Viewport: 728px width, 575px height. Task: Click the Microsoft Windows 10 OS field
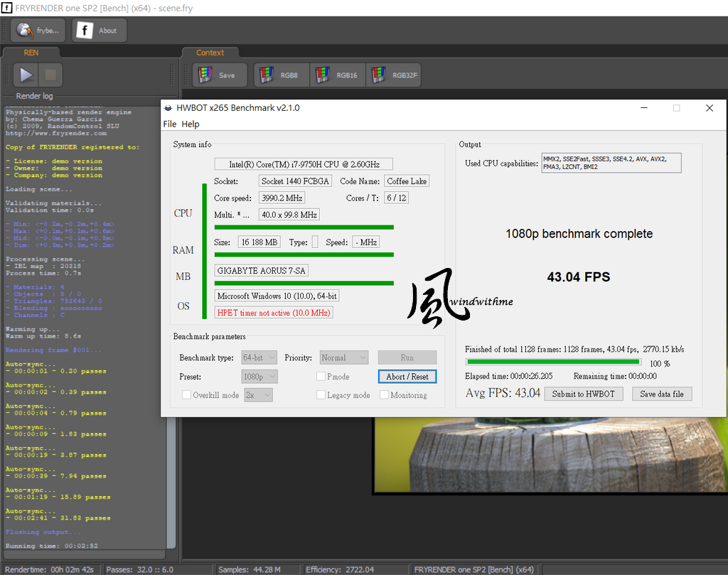(277, 296)
